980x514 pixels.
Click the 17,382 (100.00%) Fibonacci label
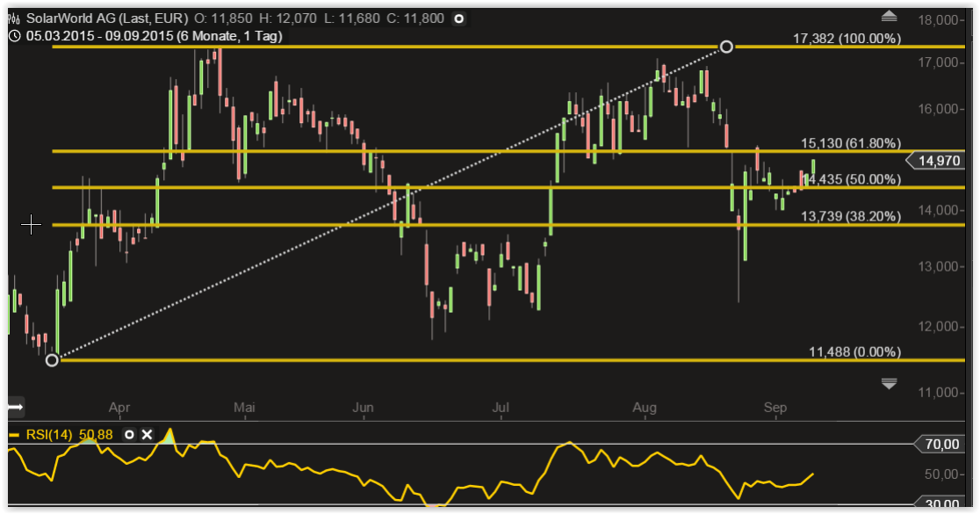(x=847, y=39)
